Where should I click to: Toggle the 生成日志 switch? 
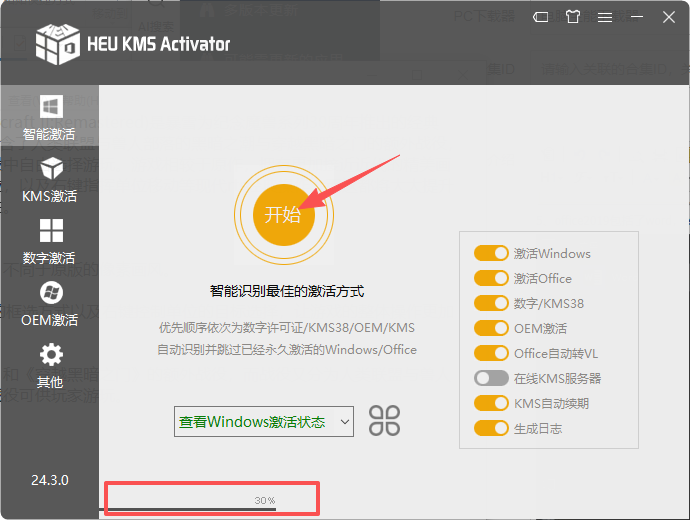pos(491,428)
